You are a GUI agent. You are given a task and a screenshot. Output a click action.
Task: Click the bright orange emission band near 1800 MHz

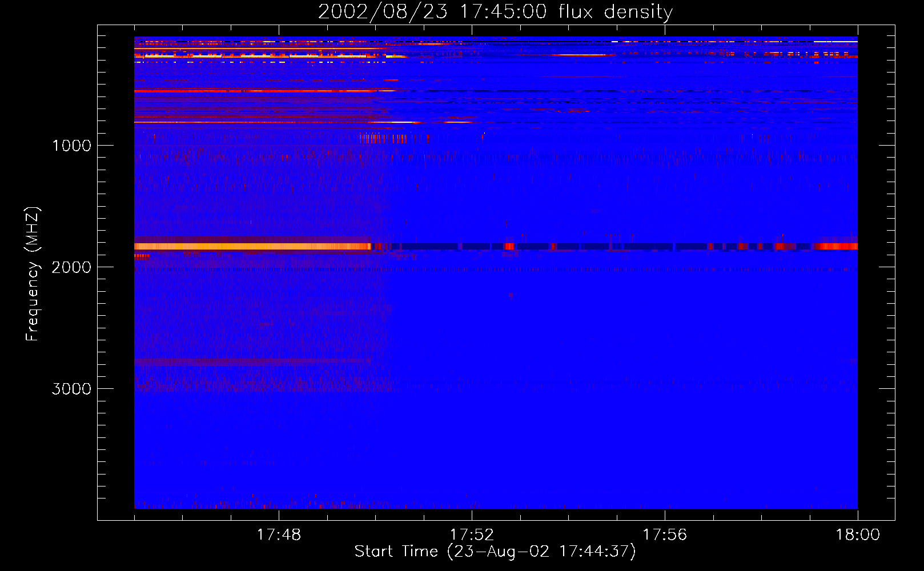252,246
